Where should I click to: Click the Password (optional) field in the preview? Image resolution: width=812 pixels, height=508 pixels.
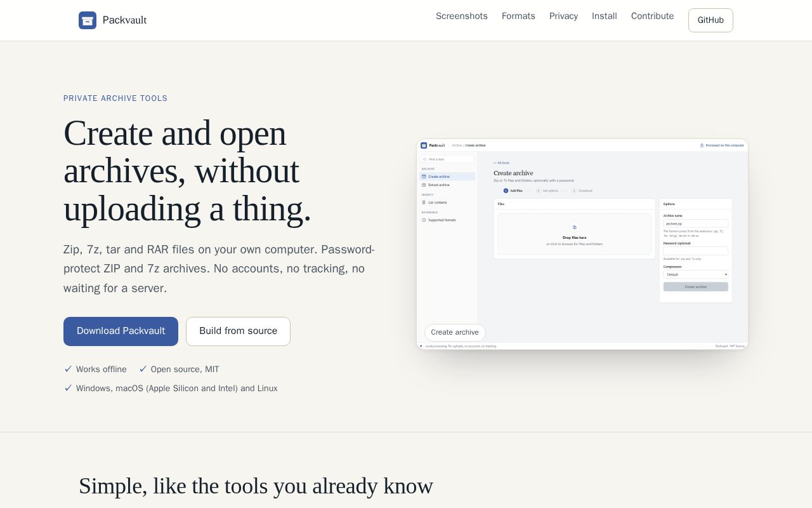pos(696,251)
